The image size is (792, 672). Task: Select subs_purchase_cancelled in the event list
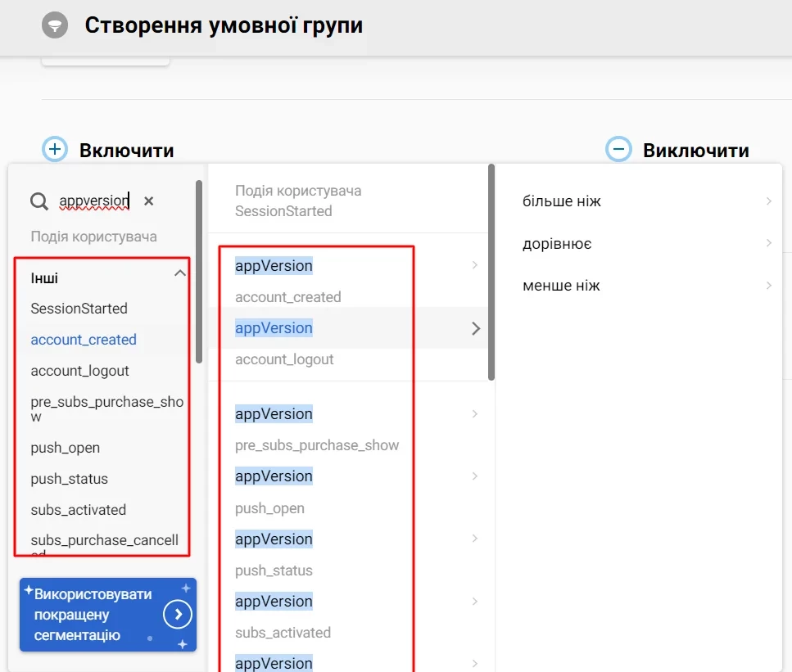pos(104,544)
